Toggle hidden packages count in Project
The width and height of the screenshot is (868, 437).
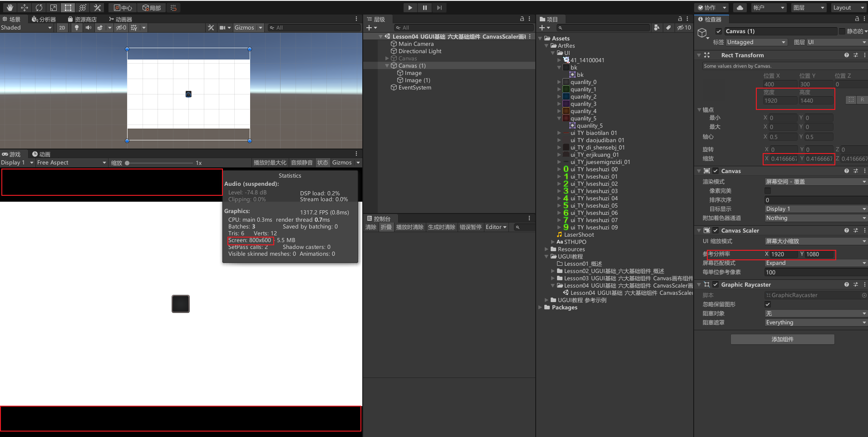[684, 28]
